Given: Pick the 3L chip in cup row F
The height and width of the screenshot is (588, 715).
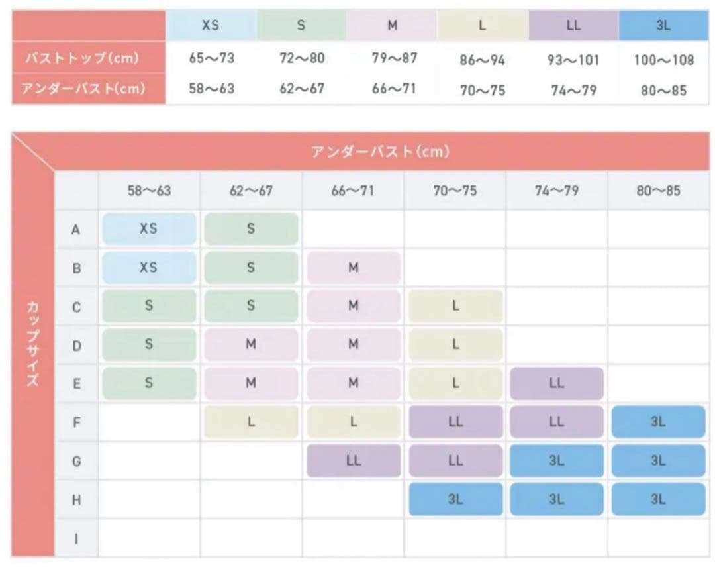Looking at the screenshot, I should click(x=658, y=422).
